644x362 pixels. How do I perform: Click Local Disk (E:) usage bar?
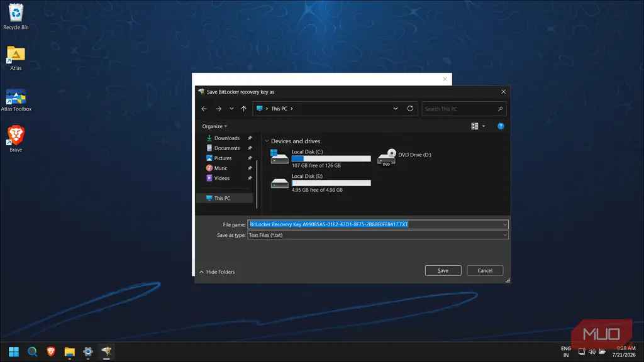[331, 183]
